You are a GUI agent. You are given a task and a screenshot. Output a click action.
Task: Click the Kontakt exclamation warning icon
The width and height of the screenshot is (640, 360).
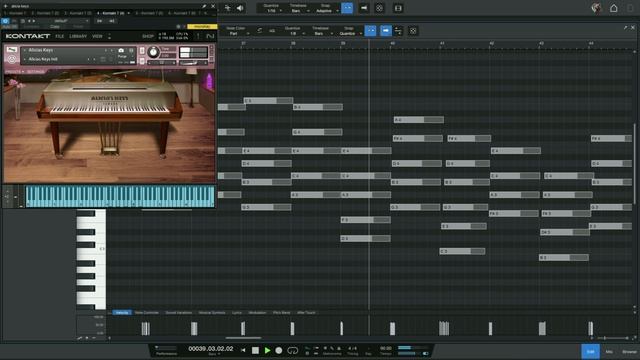coord(198,36)
